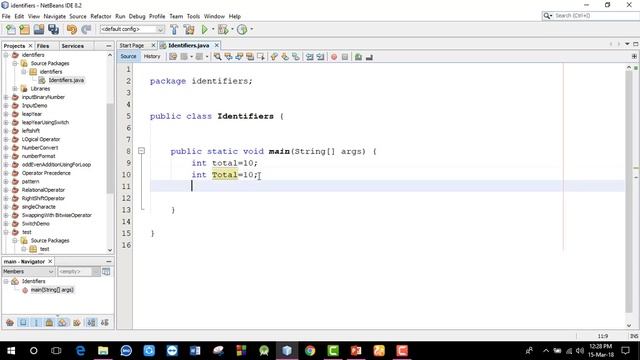Open File Explorer from the taskbar
640x360 pixels.
(x=103, y=351)
